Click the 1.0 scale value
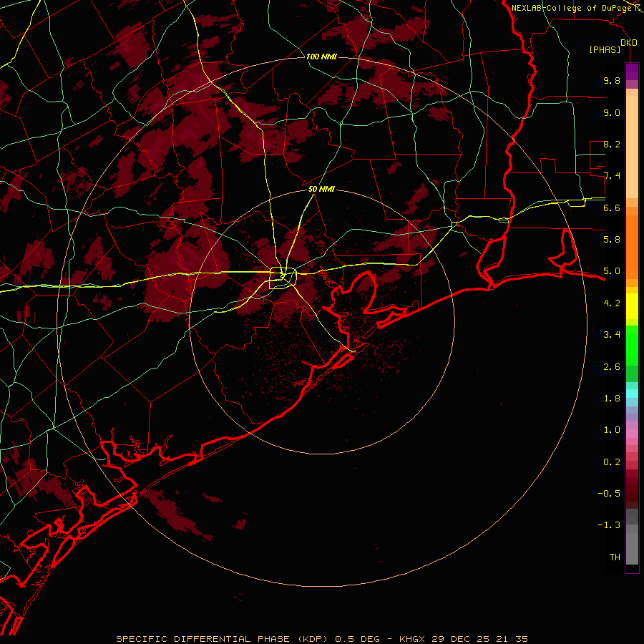This screenshot has height=644, width=644. click(x=612, y=430)
